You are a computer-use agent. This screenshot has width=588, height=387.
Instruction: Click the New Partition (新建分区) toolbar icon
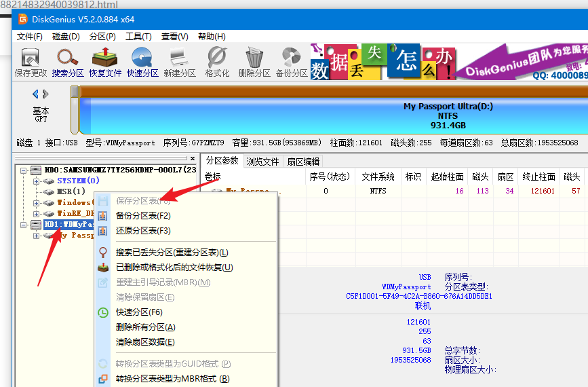pyautogui.click(x=179, y=61)
